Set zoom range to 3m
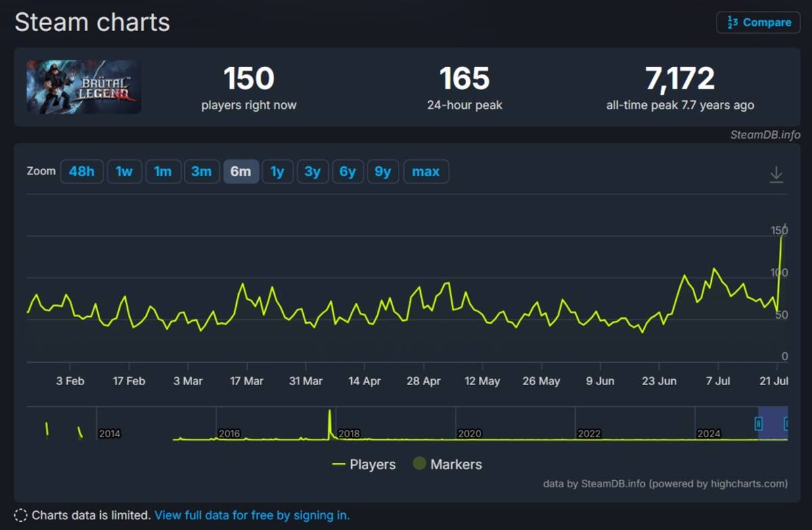This screenshot has height=530, width=812. pyautogui.click(x=201, y=171)
